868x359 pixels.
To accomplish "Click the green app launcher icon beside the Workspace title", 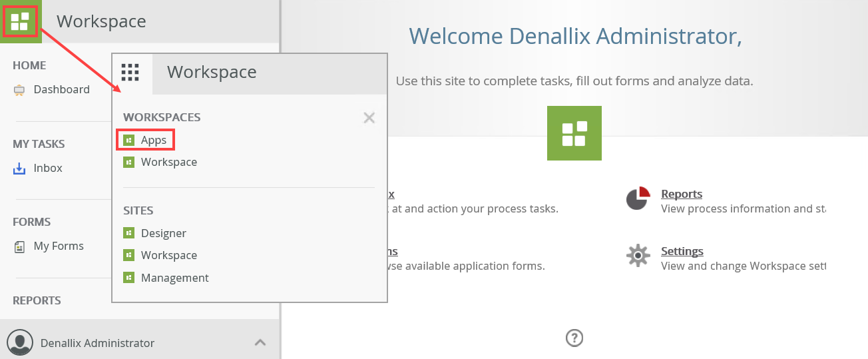I will (20, 21).
